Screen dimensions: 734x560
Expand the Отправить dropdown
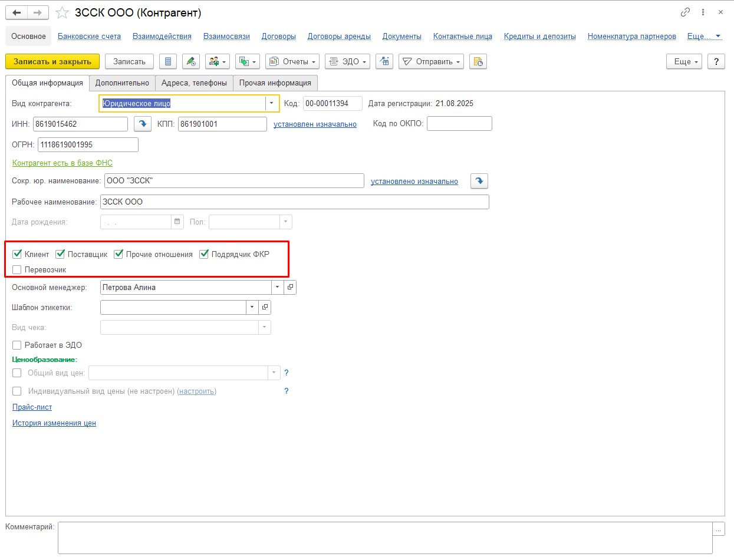coord(431,61)
